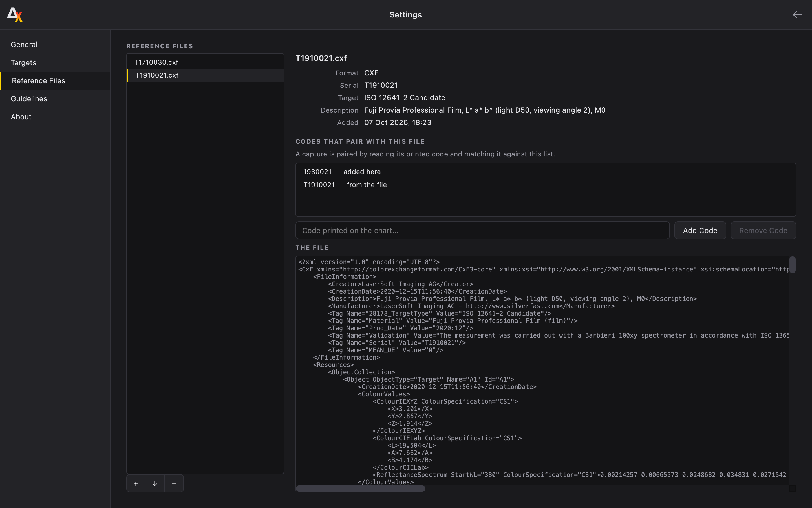Click the <L>19.504</L> line
812x508 pixels.
[412, 446]
